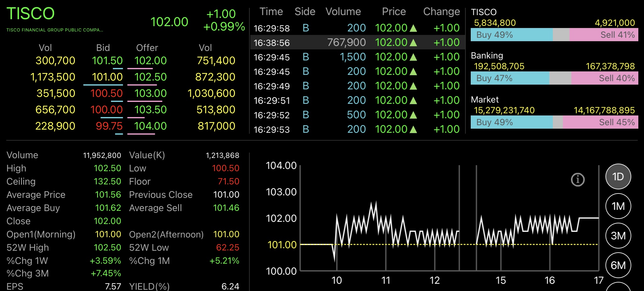The image size is (644, 291).
Task: Switch chart to 3M range
Action: click(618, 236)
